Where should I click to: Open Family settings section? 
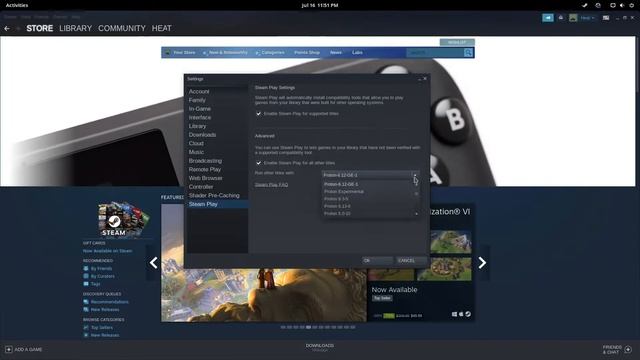pos(197,100)
